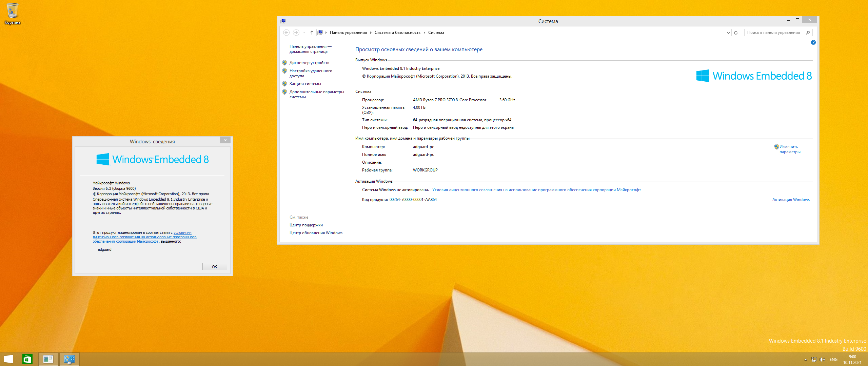Click AMD Ryzen 7 PRO 3700 processor text
Screen dimensions: 868x366
click(x=450, y=100)
